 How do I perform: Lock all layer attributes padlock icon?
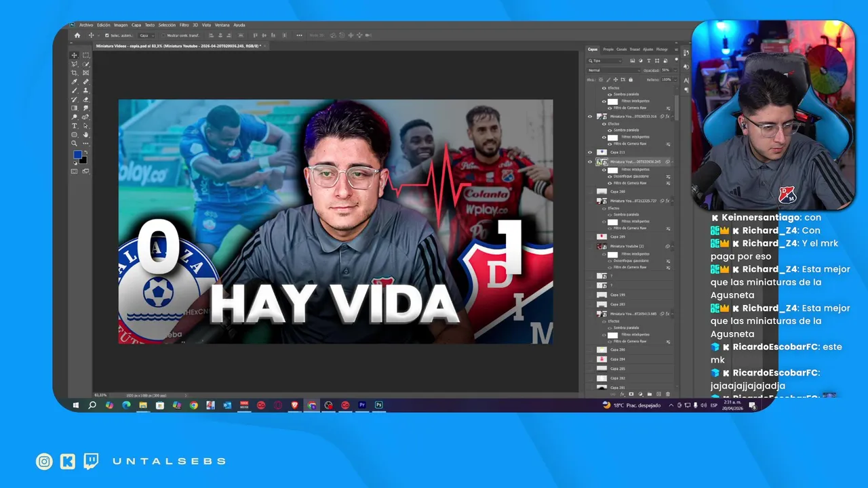coord(631,79)
